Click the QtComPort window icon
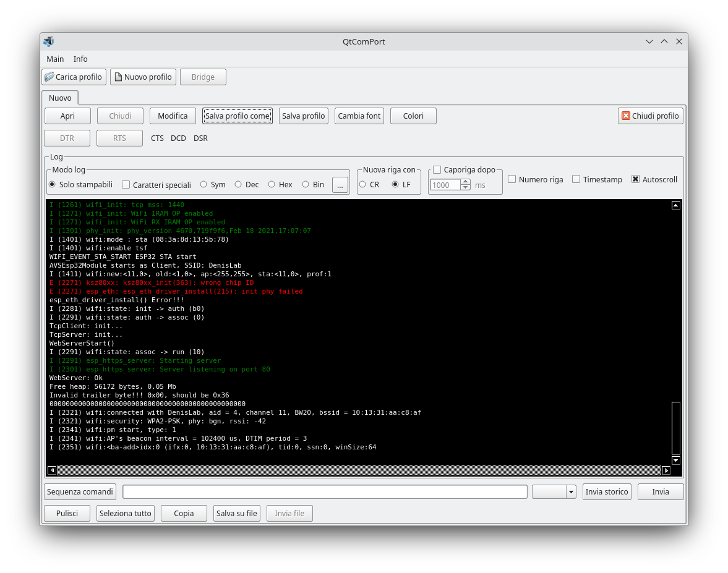The height and width of the screenshot is (573, 728). [x=48, y=41]
